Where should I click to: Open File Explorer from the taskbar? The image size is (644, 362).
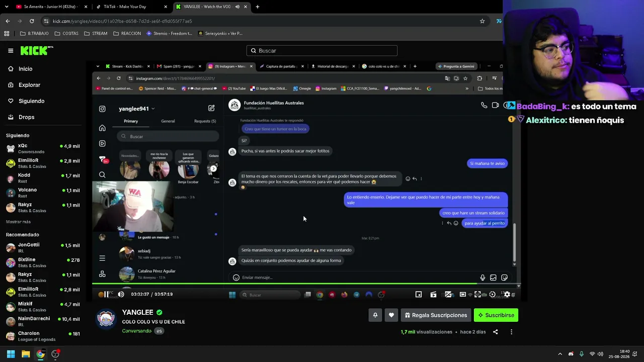pyautogui.click(x=26, y=354)
